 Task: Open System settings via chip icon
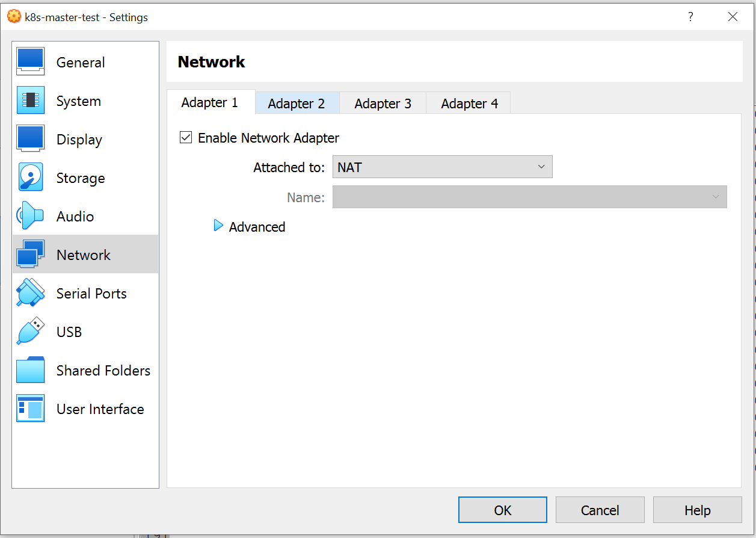[30, 100]
